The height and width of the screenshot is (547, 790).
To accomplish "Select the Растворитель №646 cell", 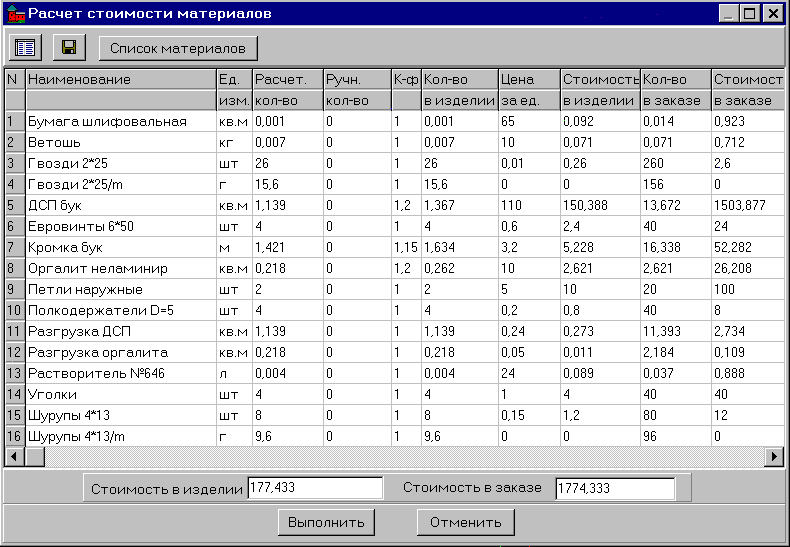I will (121, 373).
